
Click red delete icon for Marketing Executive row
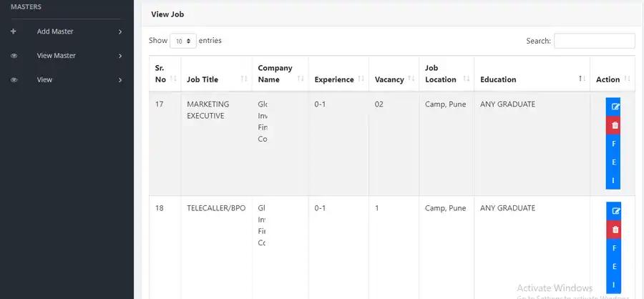[615, 125]
